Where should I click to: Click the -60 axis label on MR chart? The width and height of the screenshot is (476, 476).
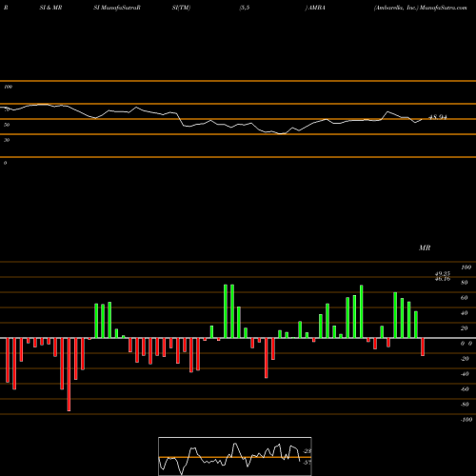click(x=465, y=389)
